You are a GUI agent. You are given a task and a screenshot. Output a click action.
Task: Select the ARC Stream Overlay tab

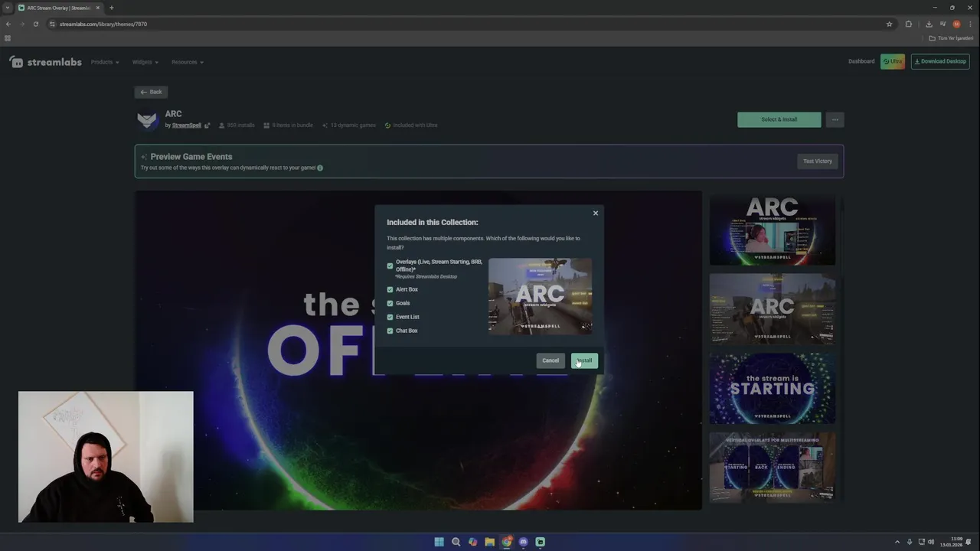point(60,8)
